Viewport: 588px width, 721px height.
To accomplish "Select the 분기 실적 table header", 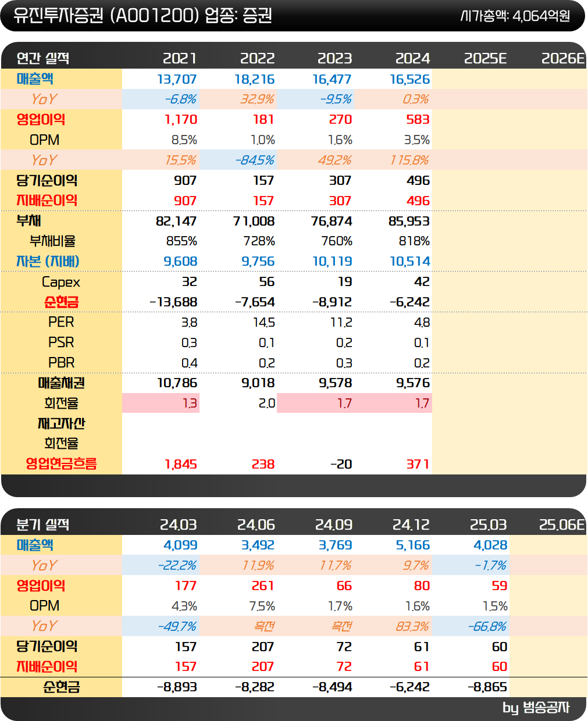I will (x=43, y=524).
